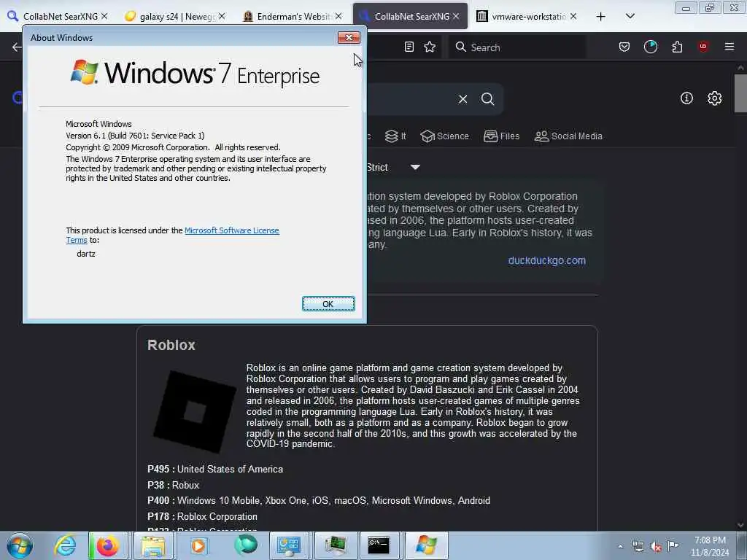Viewport: 747px width, 560px height.
Task: Select the It search category
Action: pyautogui.click(x=395, y=136)
